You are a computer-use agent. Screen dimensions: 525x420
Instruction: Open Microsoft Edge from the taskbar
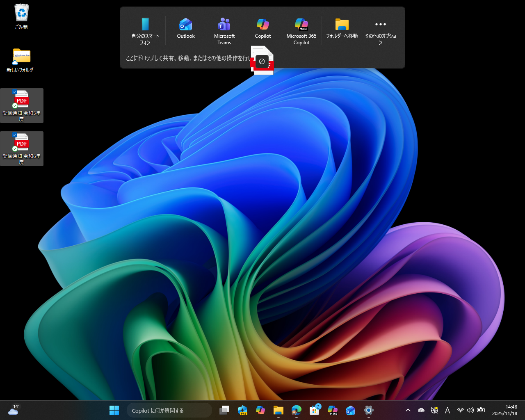point(297,410)
